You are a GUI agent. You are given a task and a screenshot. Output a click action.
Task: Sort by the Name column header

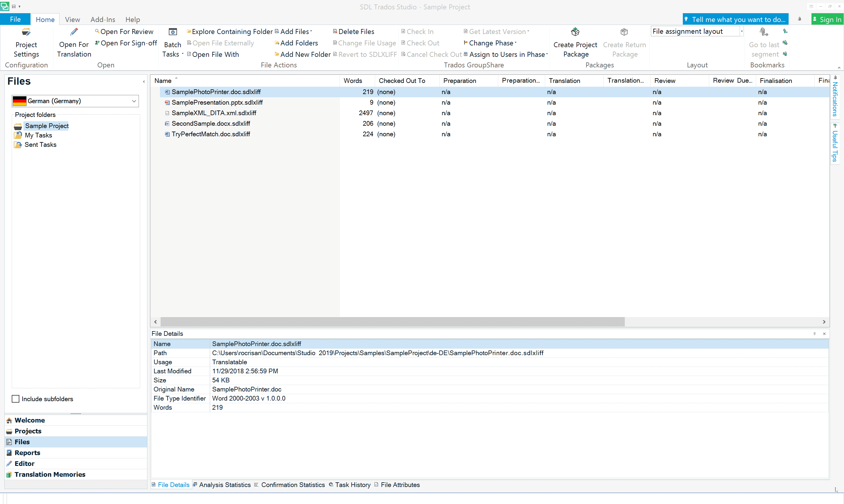click(245, 81)
